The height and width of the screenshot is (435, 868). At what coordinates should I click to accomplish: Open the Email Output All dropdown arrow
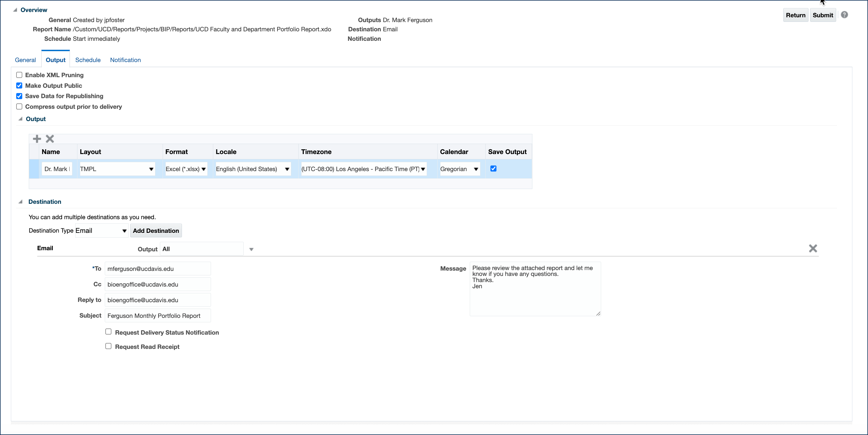pos(251,249)
